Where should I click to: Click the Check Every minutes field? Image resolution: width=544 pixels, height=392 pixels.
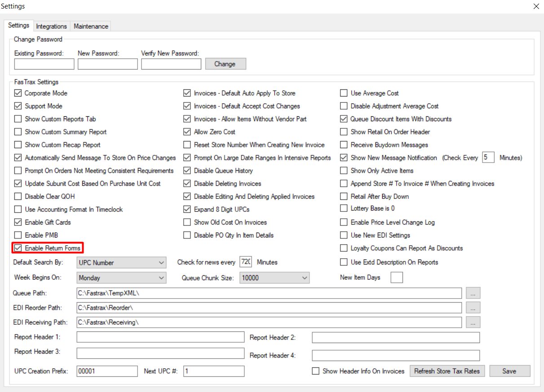pyautogui.click(x=488, y=158)
